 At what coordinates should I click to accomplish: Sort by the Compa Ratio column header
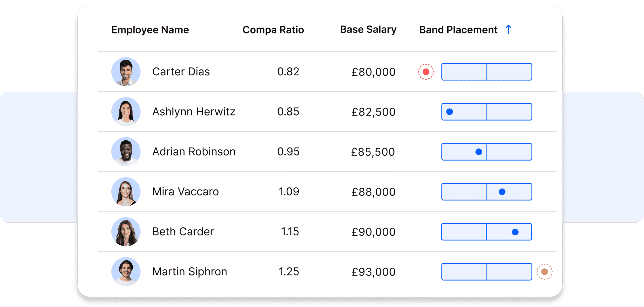[x=273, y=30]
